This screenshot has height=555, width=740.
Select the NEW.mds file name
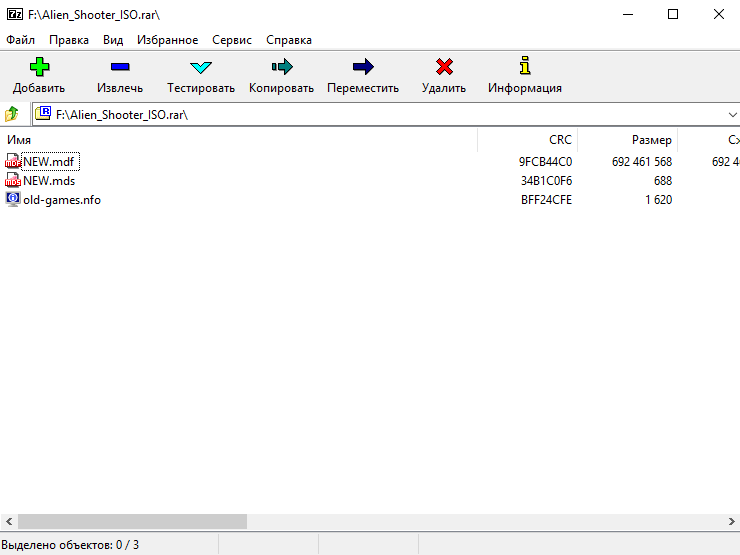[x=49, y=181]
